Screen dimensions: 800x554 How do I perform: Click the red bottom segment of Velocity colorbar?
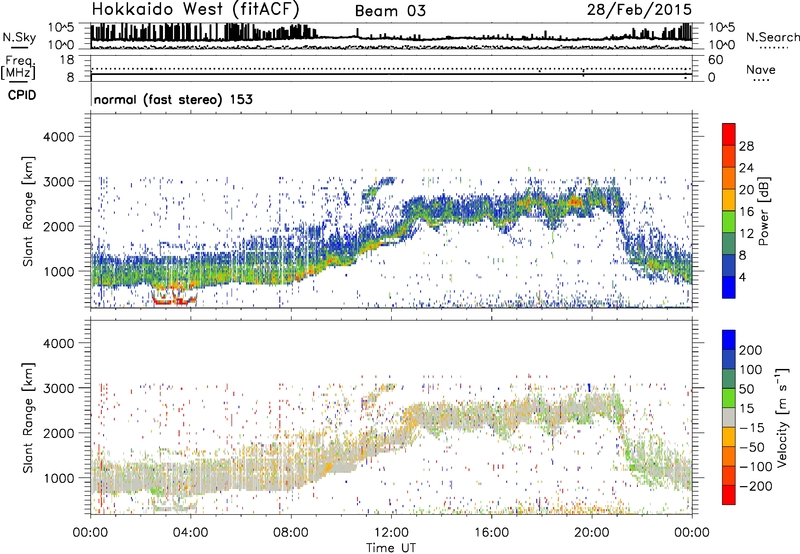pos(729,495)
